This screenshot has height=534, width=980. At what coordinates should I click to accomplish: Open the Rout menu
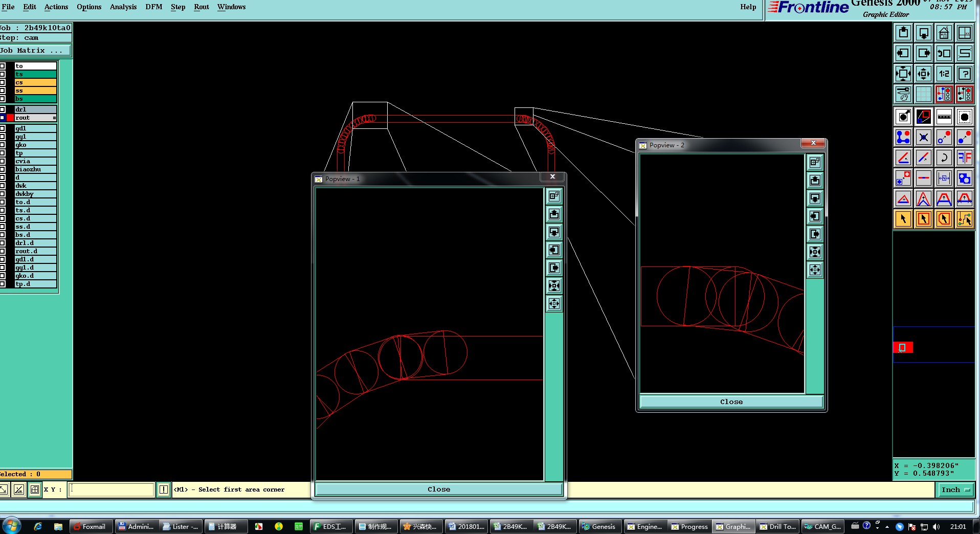pyautogui.click(x=202, y=7)
